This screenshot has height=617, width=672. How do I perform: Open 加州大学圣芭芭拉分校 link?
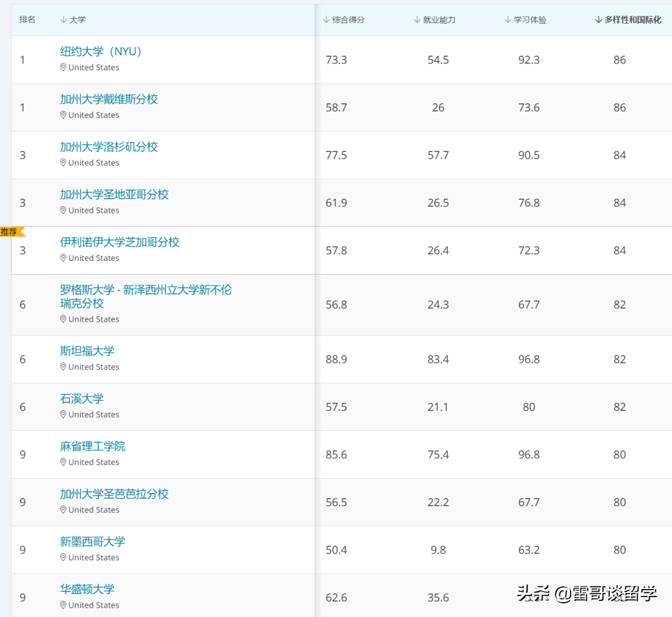pyautogui.click(x=114, y=494)
